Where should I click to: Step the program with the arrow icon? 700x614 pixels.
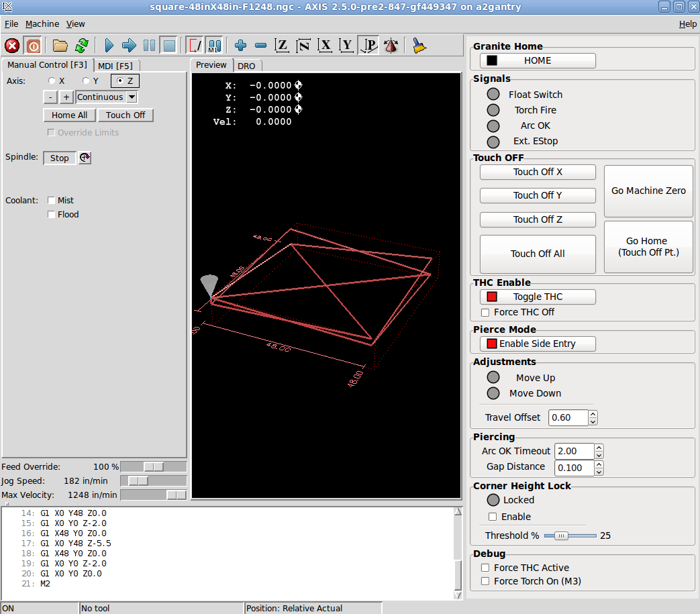tap(129, 46)
